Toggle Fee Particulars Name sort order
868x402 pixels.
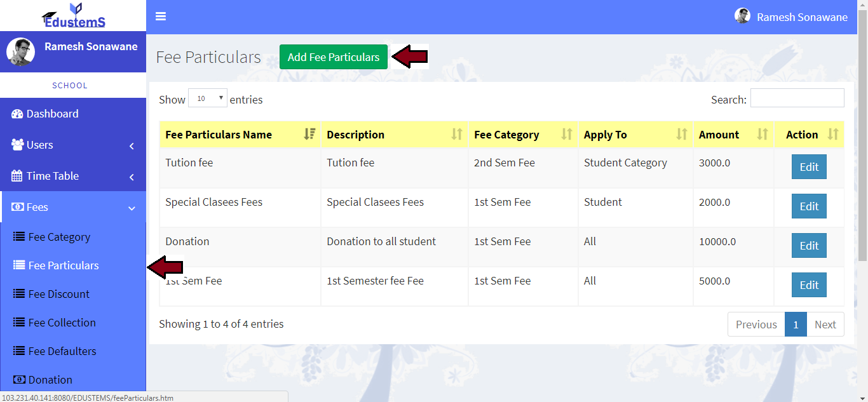(x=310, y=134)
